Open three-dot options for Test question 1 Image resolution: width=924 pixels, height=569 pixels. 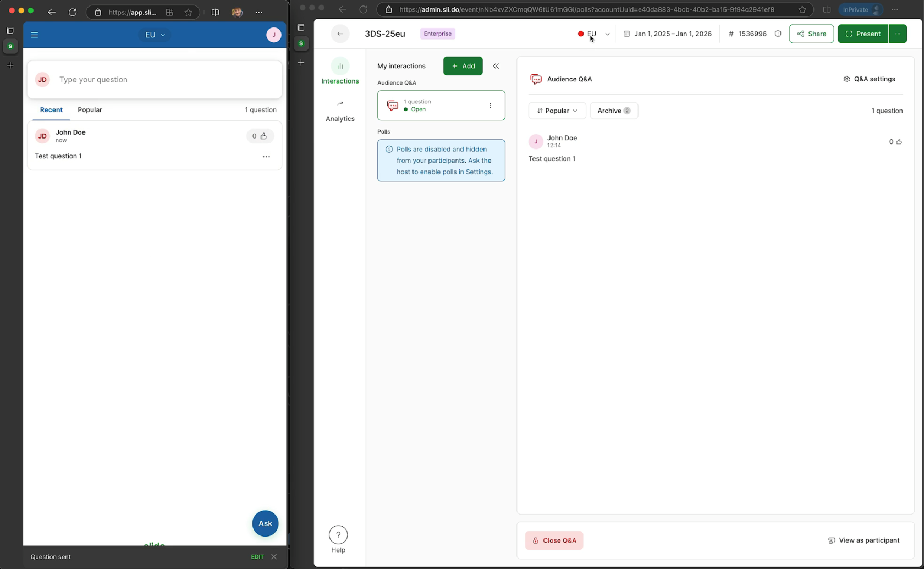click(266, 157)
